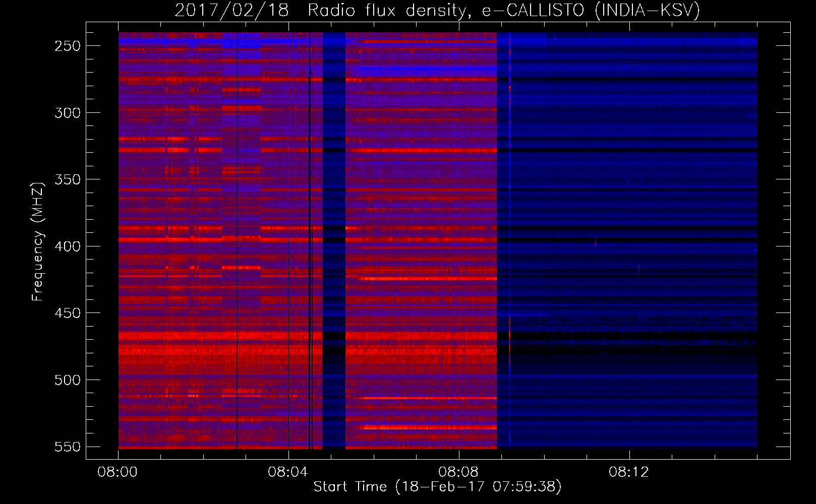Click the 350 frequency tick label
Viewport: 816px width, 504px height.
[x=68, y=179]
